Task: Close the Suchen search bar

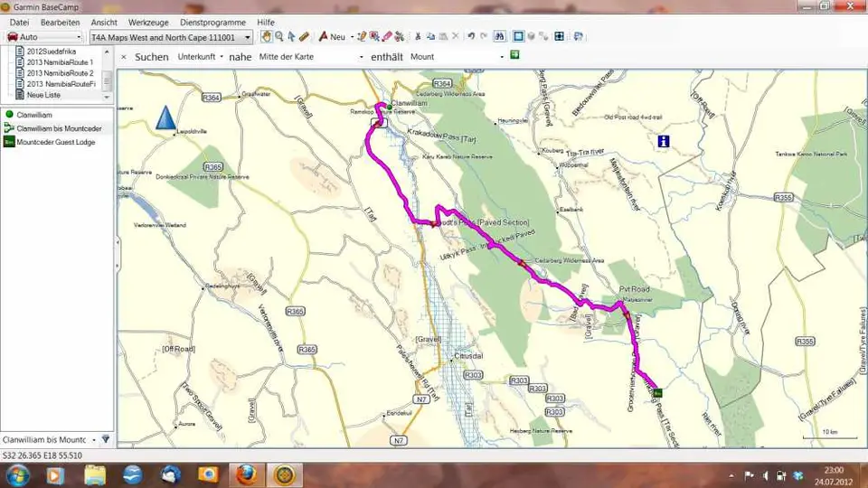Action: [x=124, y=57]
